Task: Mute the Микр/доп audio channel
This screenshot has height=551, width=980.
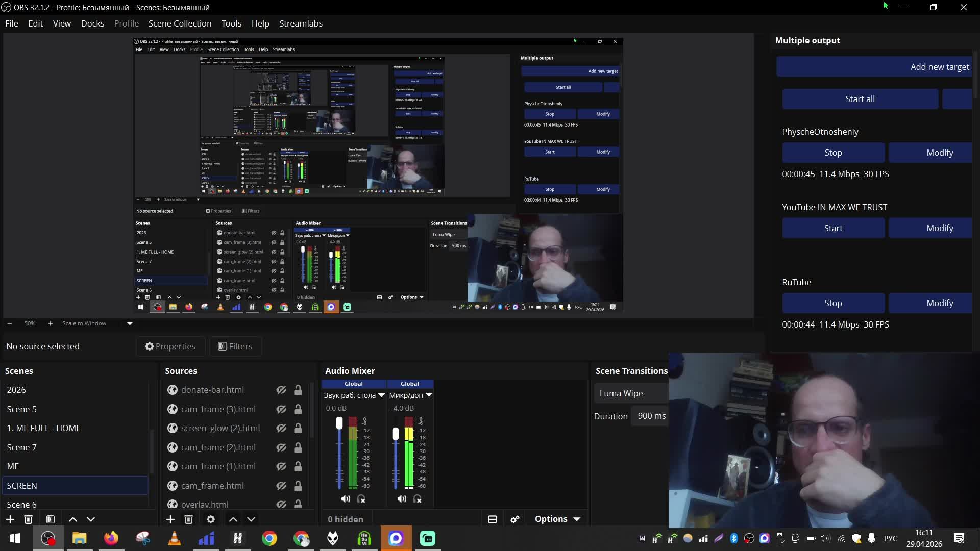Action: point(402,499)
